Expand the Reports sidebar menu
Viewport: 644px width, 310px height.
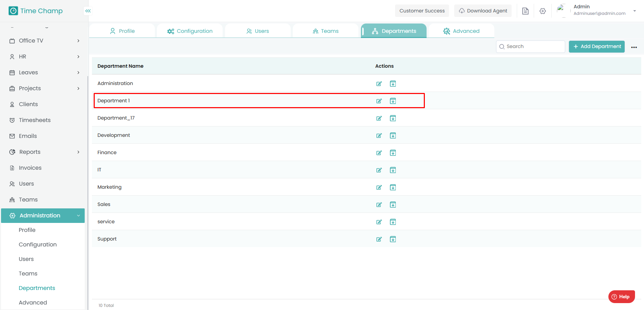(x=78, y=152)
